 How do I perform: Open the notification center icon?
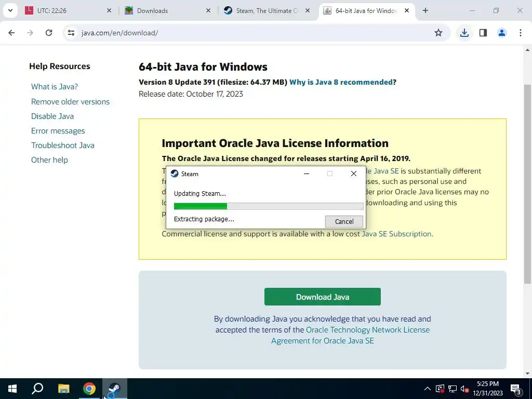click(516, 389)
